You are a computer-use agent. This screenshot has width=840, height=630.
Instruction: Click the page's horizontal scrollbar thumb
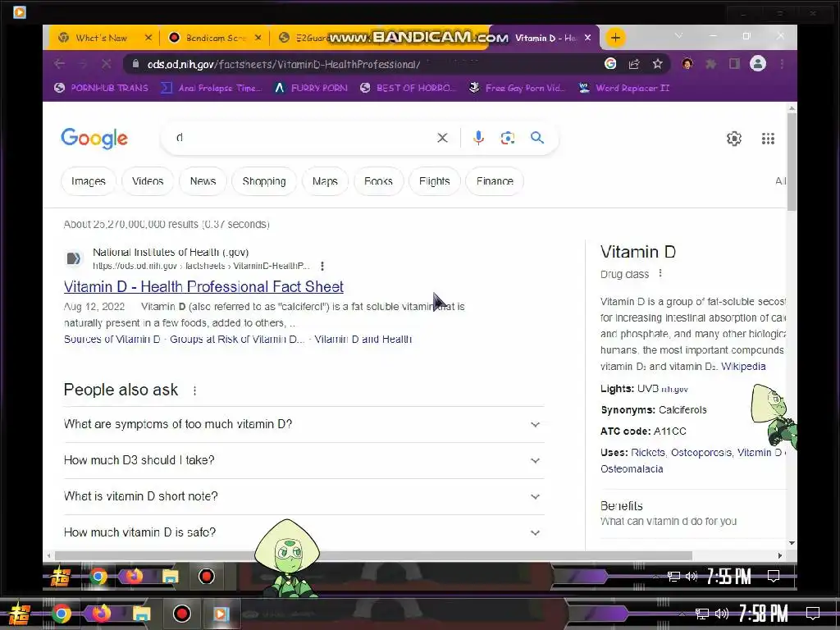tap(373, 555)
